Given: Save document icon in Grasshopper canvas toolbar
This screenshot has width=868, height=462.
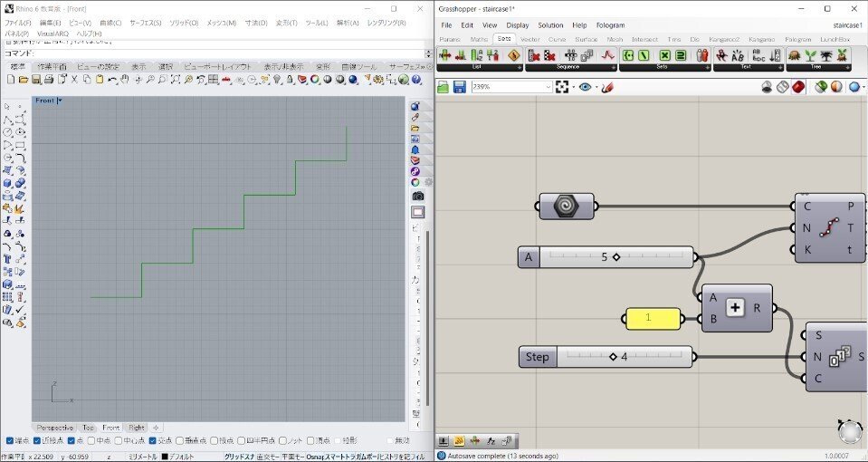Looking at the screenshot, I should point(460,87).
